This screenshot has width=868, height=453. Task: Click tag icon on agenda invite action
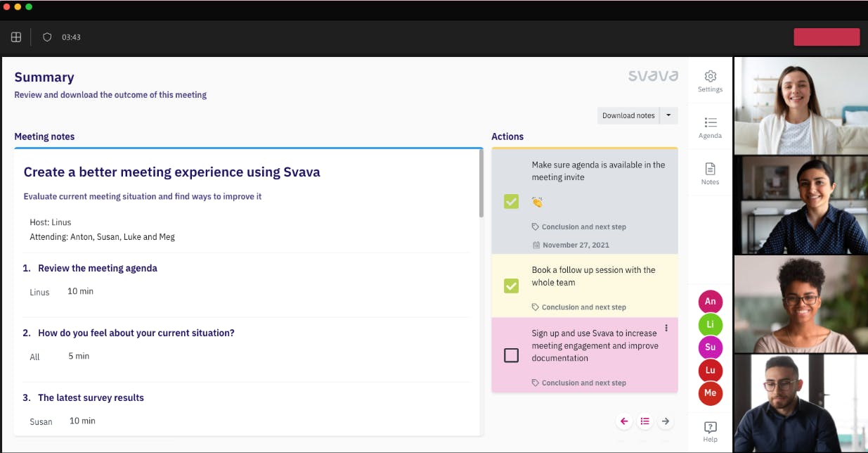coord(536,227)
